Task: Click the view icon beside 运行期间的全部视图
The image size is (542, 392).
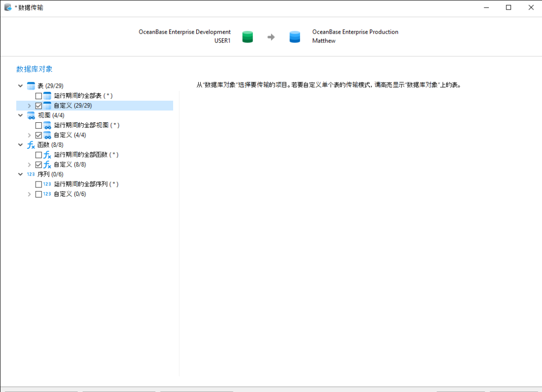Action: [47, 125]
